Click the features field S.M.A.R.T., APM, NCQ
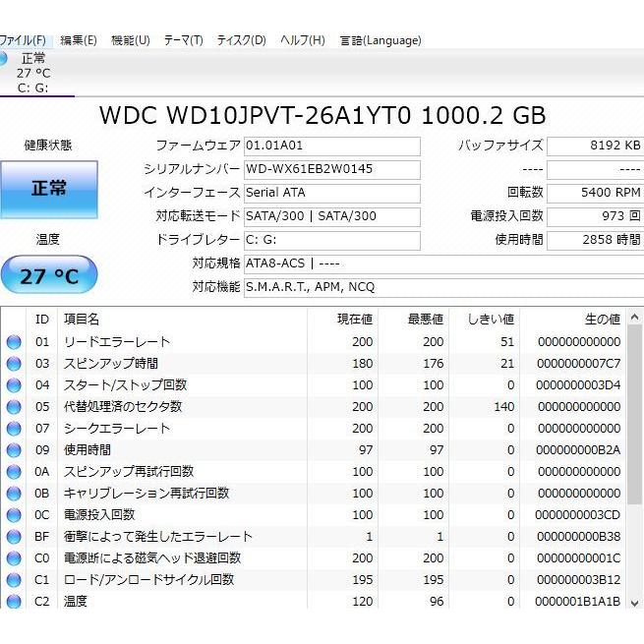This screenshot has width=644, height=644. pos(444,287)
